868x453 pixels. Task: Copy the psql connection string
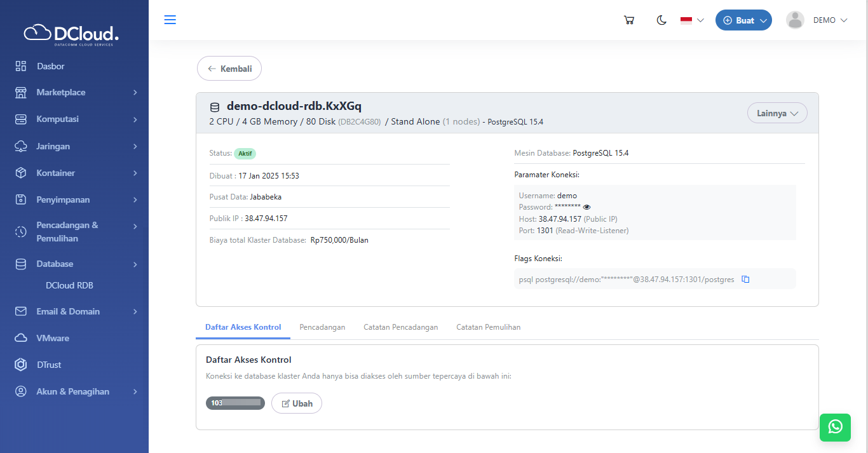(x=745, y=279)
